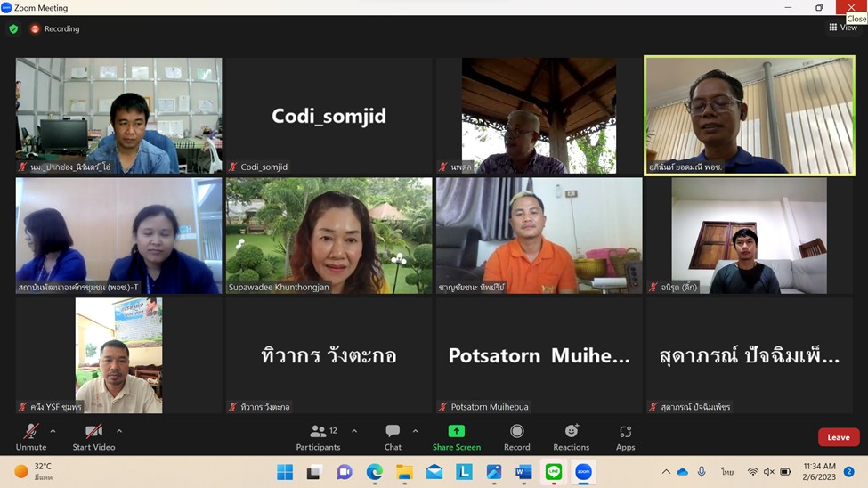This screenshot has height=488, width=868.
Task: Click the red Leave button
Action: click(x=839, y=437)
